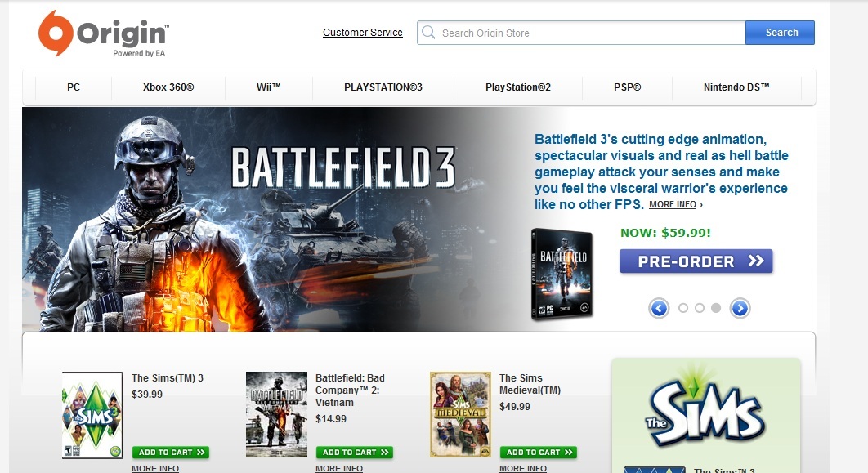Open the PLAYSTATION 3 menu
Image resolution: width=868 pixels, height=473 pixels.
tap(383, 87)
